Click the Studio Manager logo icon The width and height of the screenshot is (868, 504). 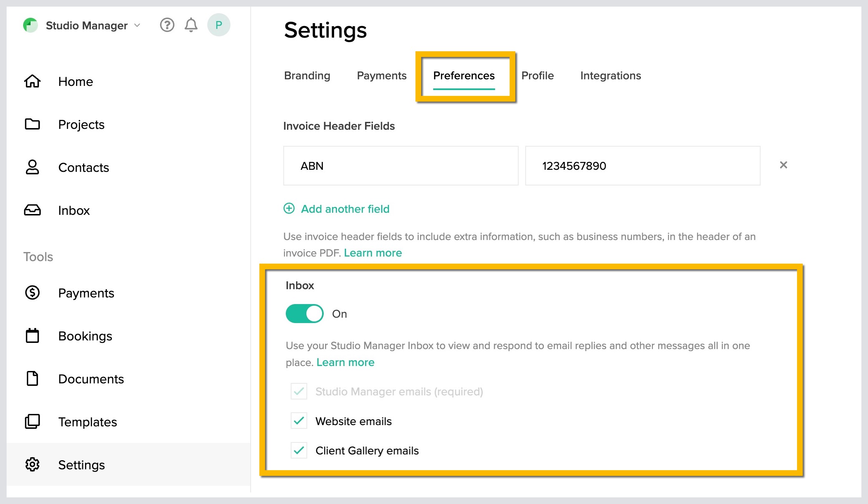[x=31, y=25]
